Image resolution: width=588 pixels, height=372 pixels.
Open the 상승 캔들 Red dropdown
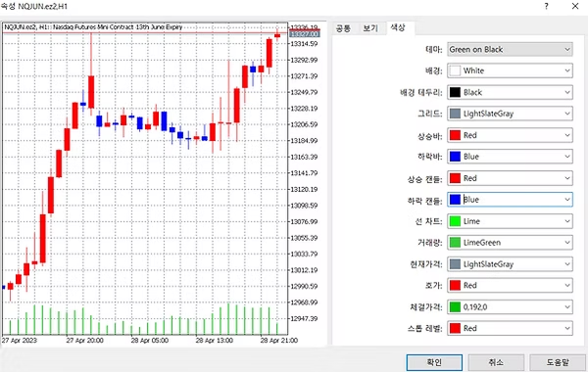click(x=510, y=178)
